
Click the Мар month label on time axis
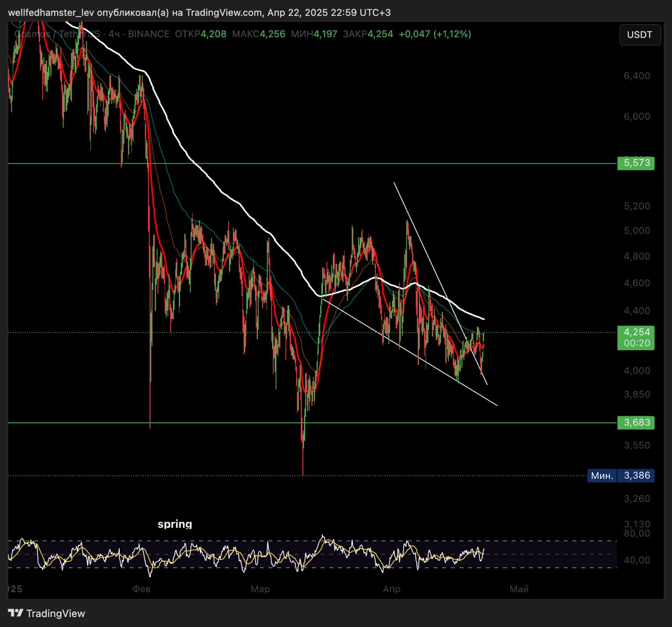(260, 589)
